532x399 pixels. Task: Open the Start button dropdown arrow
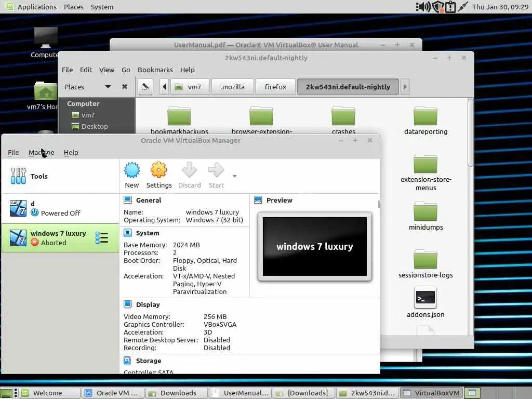click(x=234, y=176)
